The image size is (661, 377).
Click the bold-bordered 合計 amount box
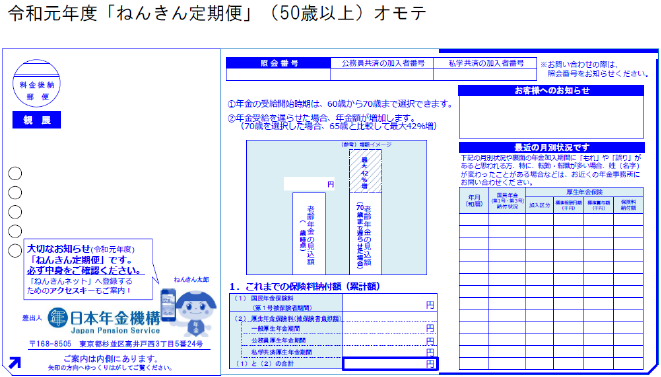[x=390, y=364]
